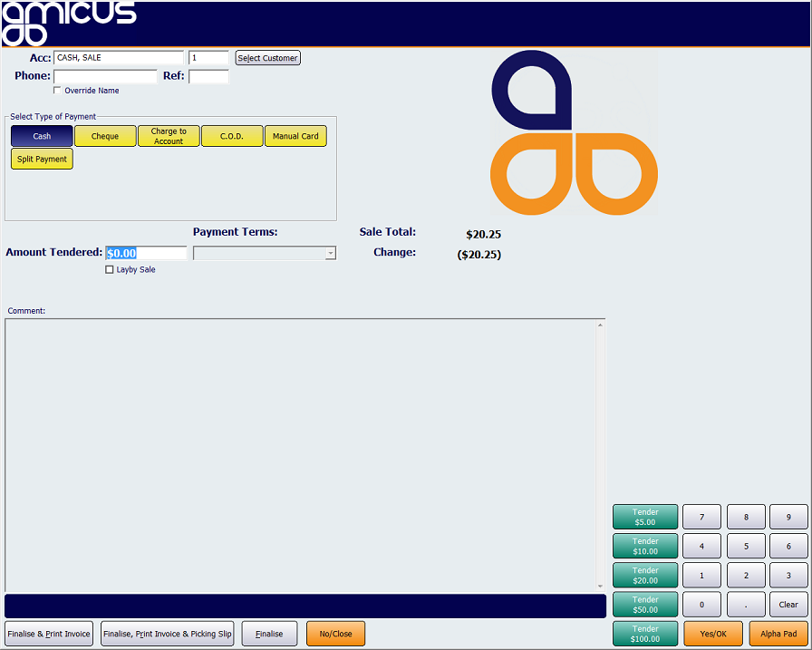This screenshot has height=650, width=812.
Task: Tender $10.00 quick button
Action: pyautogui.click(x=645, y=546)
